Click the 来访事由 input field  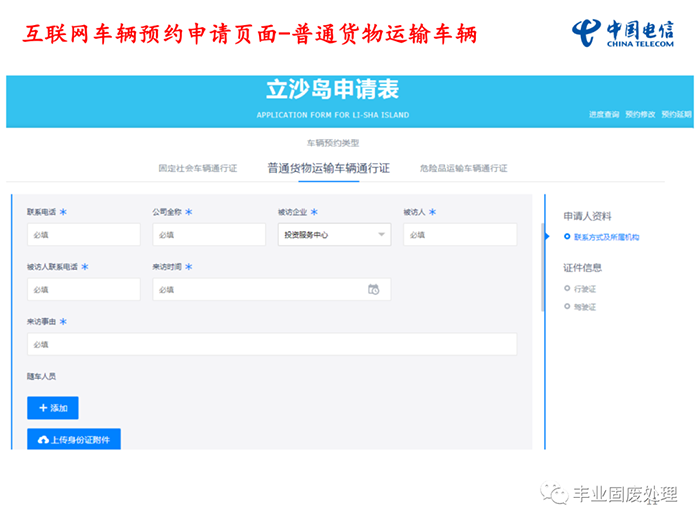(x=272, y=344)
